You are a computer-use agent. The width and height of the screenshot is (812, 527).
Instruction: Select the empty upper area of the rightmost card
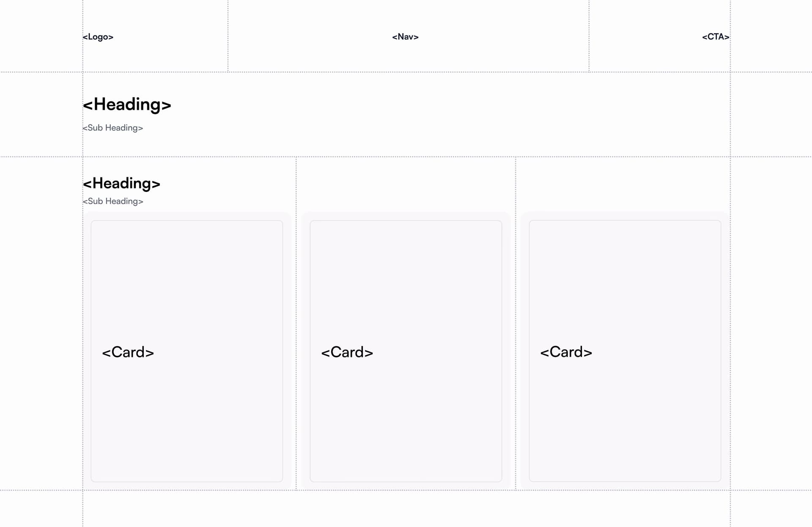[625, 279]
